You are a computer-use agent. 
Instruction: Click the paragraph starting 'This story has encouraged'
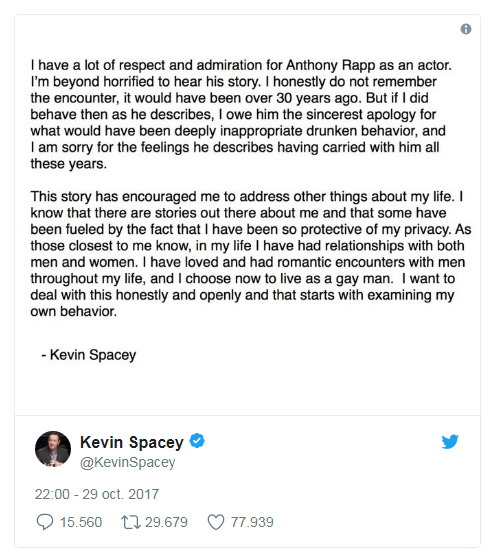point(250,254)
